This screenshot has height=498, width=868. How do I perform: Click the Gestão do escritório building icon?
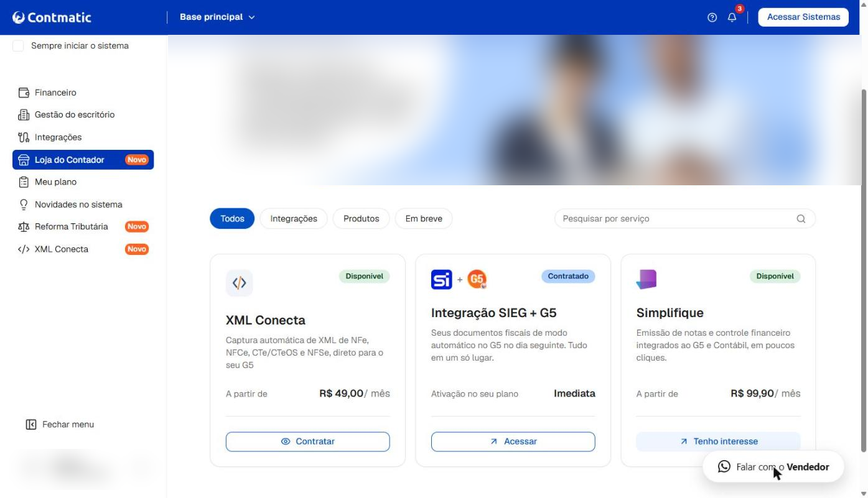24,115
